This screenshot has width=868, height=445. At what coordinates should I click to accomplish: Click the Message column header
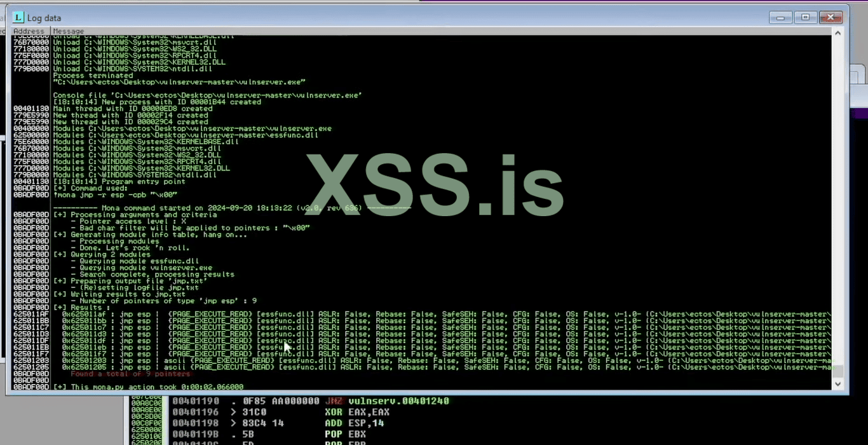point(68,31)
